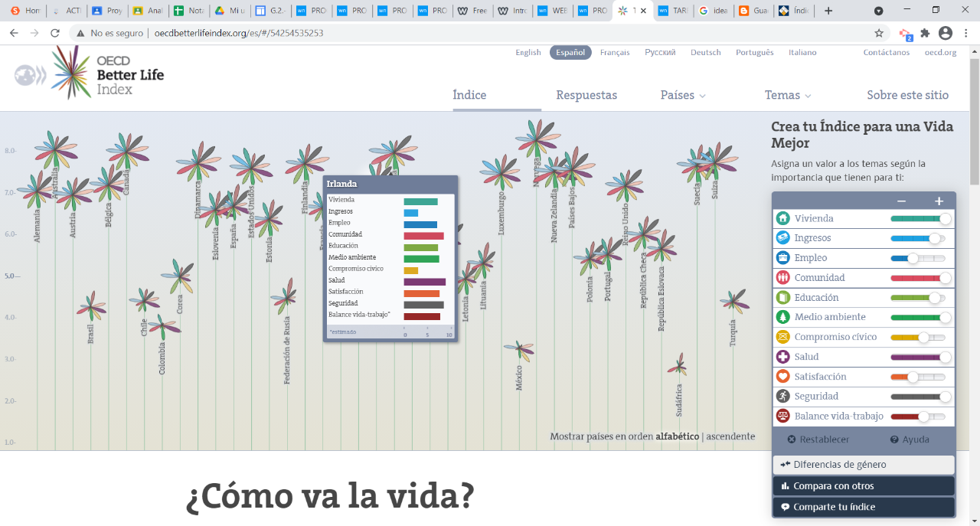
Task: Click the Vivienda house icon
Action: pos(783,218)
